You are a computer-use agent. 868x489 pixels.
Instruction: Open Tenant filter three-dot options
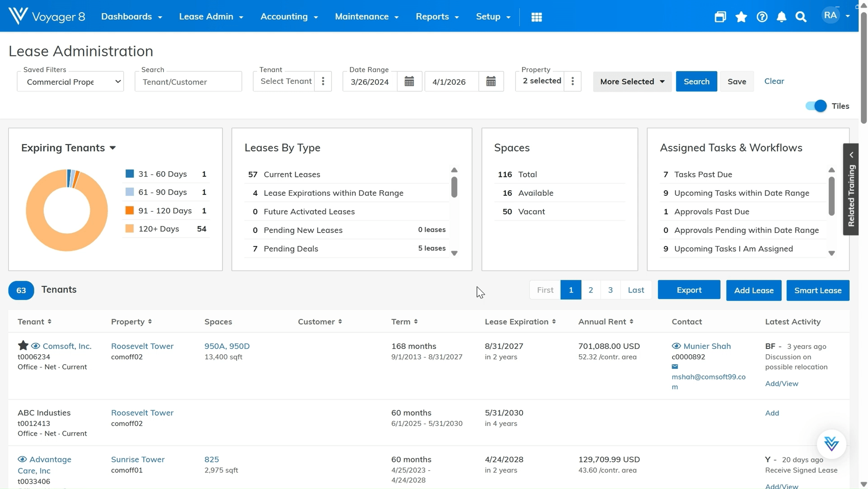[323, 81]
